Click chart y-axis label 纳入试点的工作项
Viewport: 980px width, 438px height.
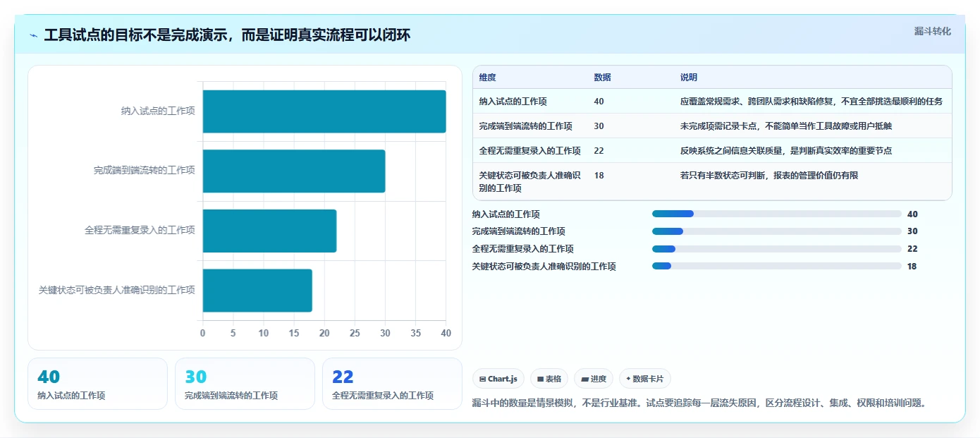[x=158, y=111]
